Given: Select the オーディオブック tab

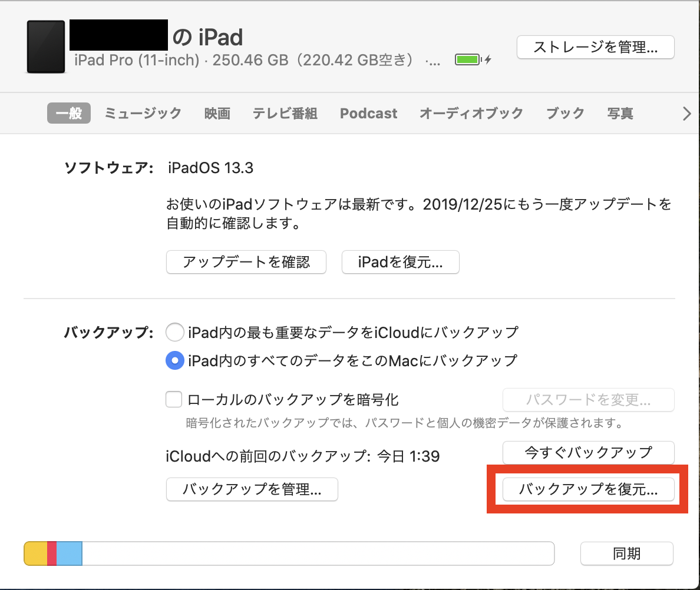Looking at the screenshot, I should pyautogui.click(x=471, y=113).
